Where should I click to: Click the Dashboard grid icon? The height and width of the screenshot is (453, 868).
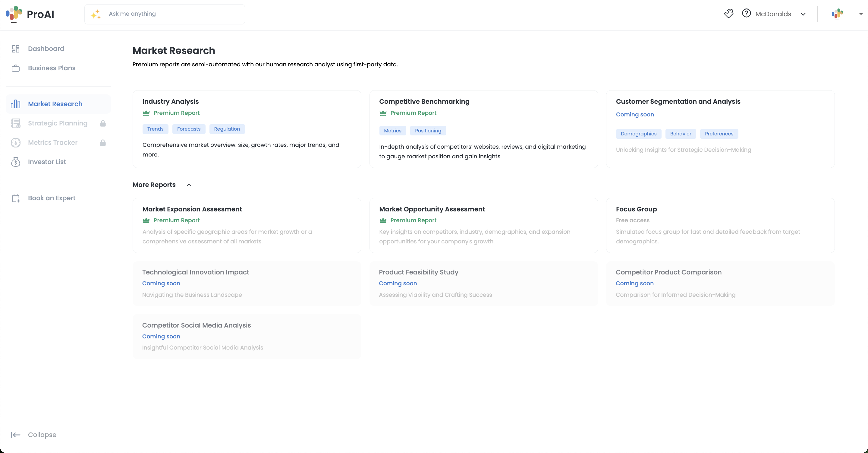click(x=15, y=49)
